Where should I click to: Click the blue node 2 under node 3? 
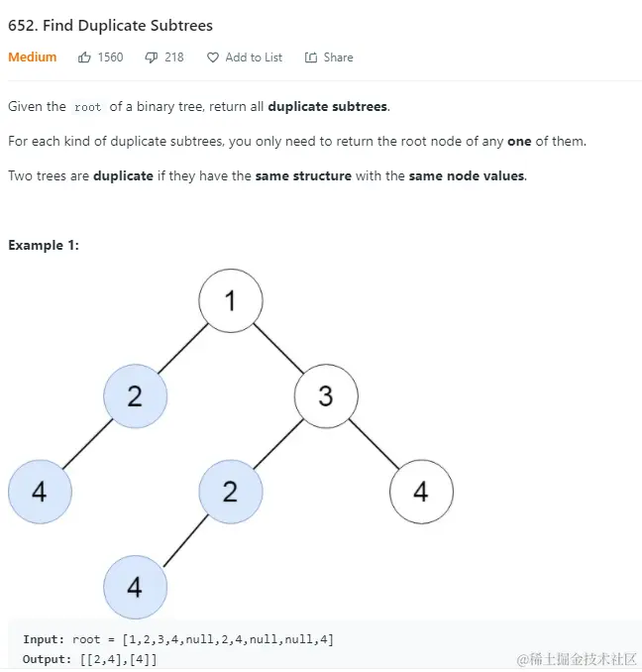click(231, 492)
